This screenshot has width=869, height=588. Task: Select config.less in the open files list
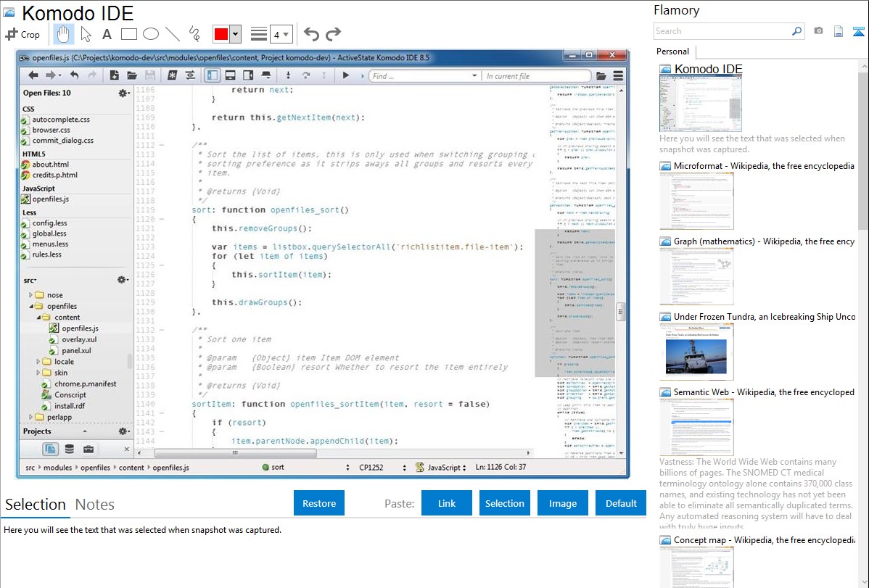[x=49, y=223]
